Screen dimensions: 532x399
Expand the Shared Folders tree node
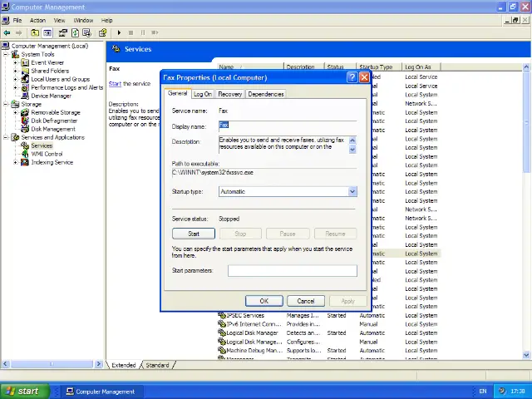click(15, 71)
